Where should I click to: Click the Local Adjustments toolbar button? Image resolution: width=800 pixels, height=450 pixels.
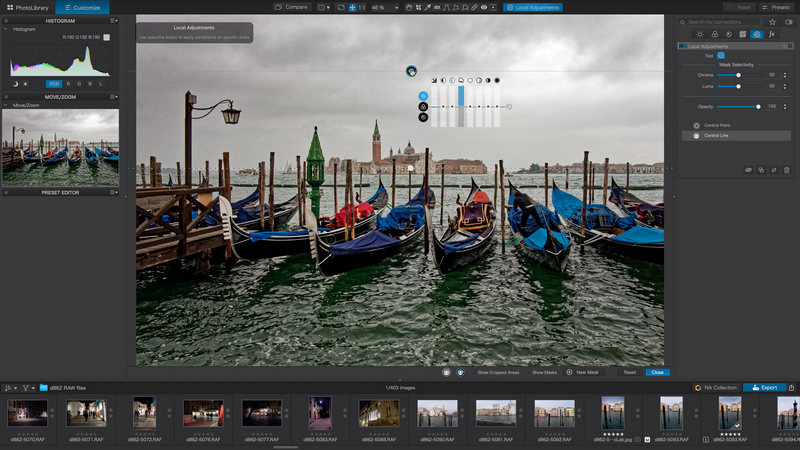coord(533,7)
